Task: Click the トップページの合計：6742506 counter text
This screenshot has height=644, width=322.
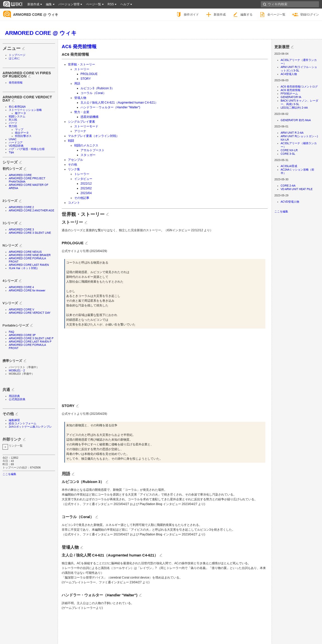Action: click(22, 467)
